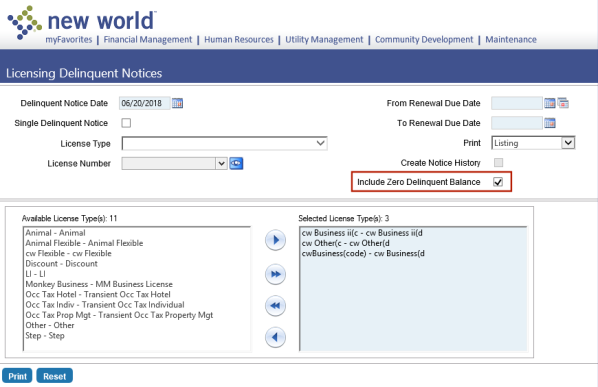
Task: Move all license types right with double arrow
Action: pyautogui.click(x=275, y=274)
